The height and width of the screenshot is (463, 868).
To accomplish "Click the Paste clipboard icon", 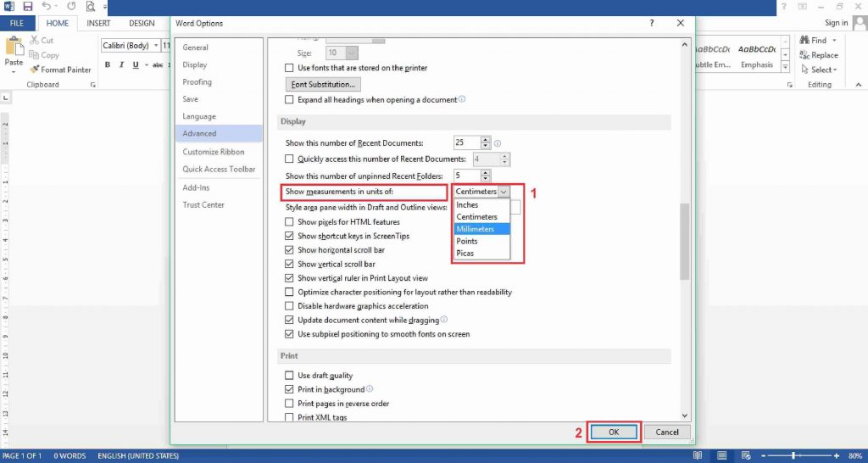I will click(x=14, y=47).
